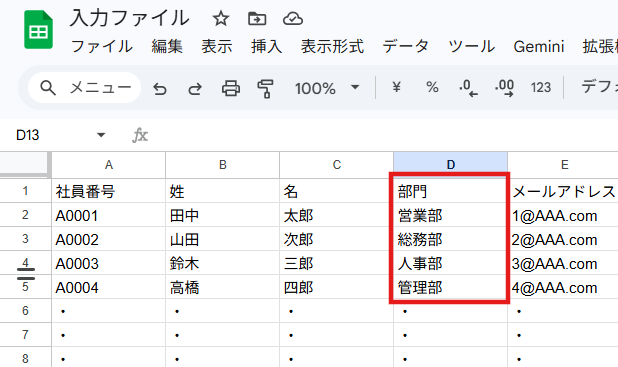Click cell 3@AAA.com
Viewport: 618px width, 367px height.
click(564, 263)
